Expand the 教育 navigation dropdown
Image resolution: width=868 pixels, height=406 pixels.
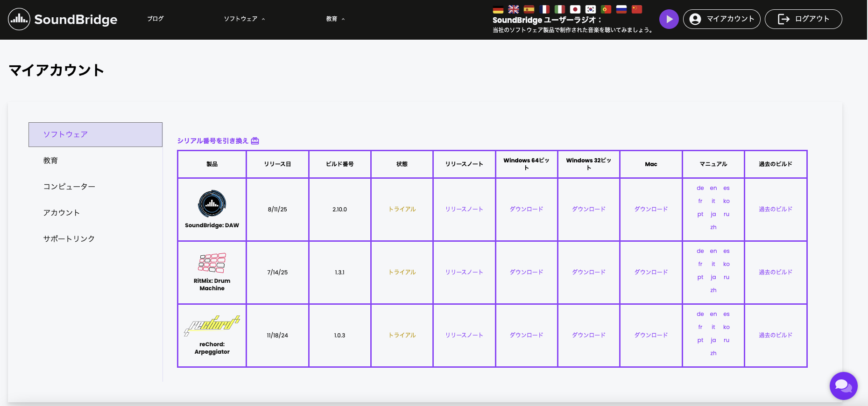tap(335, 19)
